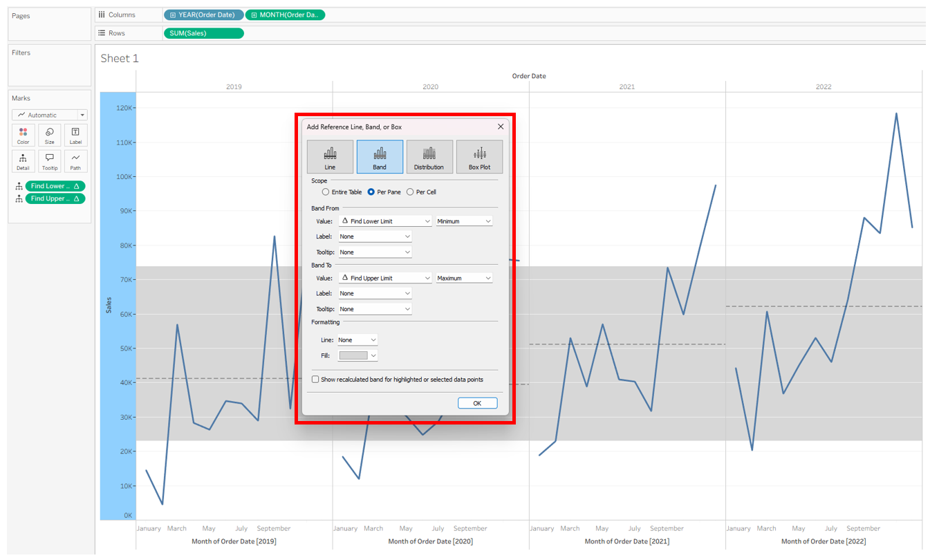Select the Line reference type icon
The image size is (930, 560).
pyautogui.click(x=330, y=157)
